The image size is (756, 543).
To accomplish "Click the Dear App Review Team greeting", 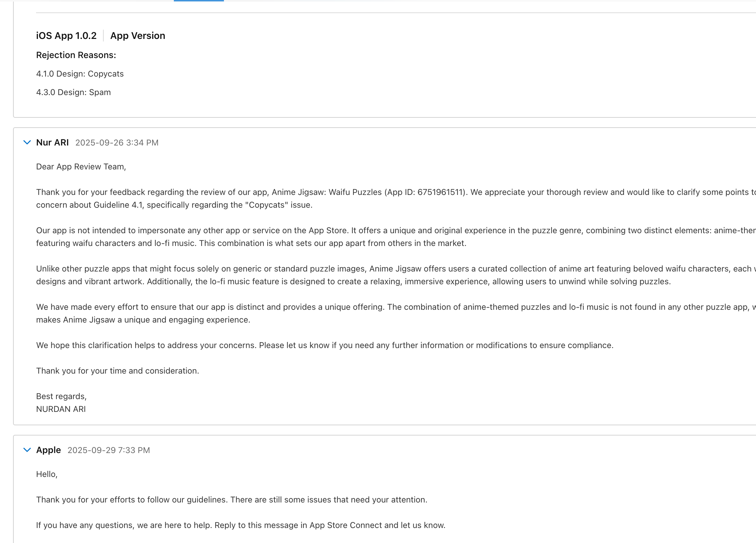I will [81, 167].
